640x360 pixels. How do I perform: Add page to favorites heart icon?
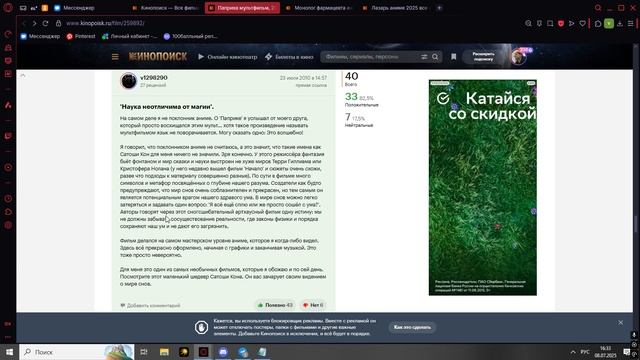tap(582, 23)
